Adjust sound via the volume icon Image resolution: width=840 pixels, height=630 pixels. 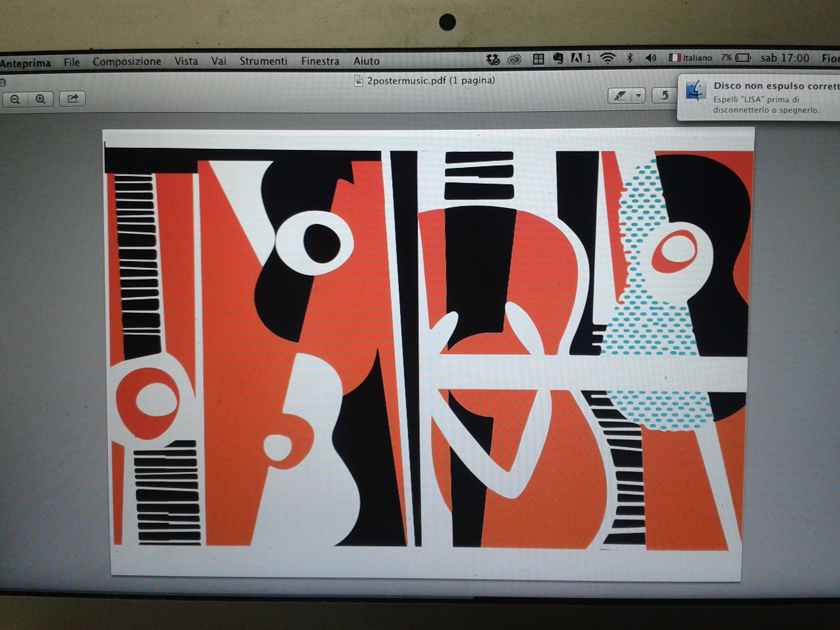pyautogui.click(x=651, y=58)
